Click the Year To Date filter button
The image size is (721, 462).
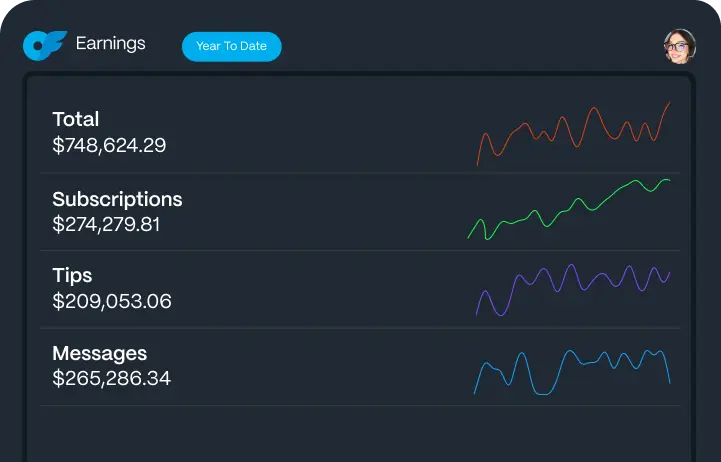[231, 46]
